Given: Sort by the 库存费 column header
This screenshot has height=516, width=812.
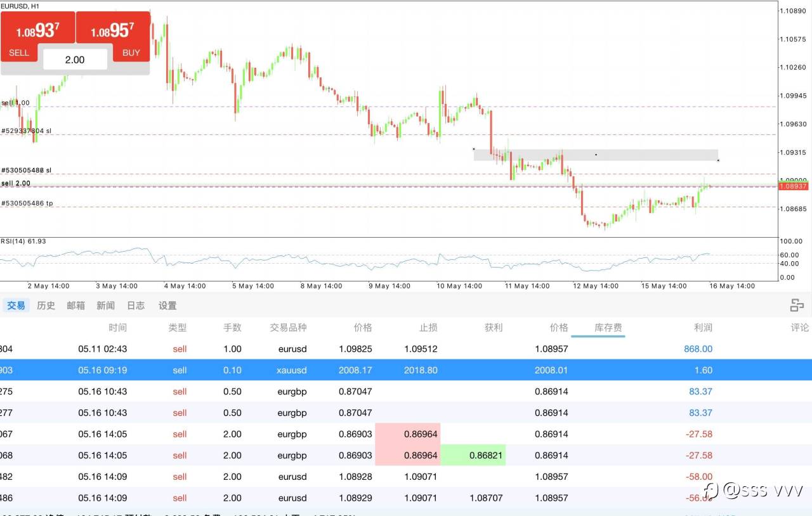Looking at the screenshot, I should coord(608,328).
